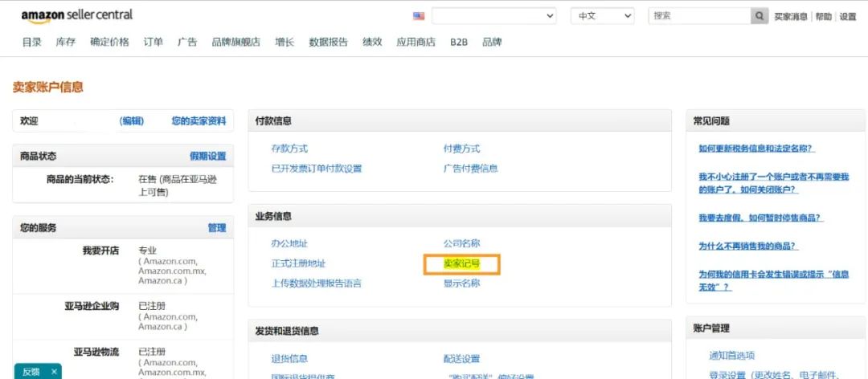
Task: Open FAQ 为什么不再销售我的商品？
Action: [x=748, y=246]
